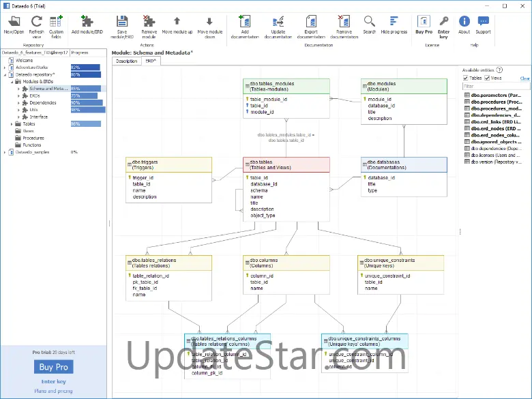
Task: Open the Plans and pricing link
Action: pyautogui.click(x=54, y=391)
